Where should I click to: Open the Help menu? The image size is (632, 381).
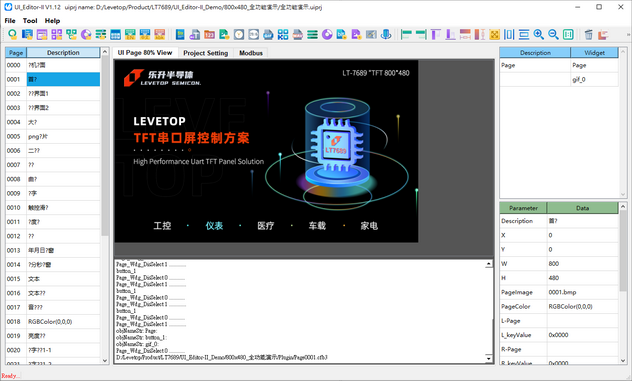pyautogui.click(x=52, y=21)
